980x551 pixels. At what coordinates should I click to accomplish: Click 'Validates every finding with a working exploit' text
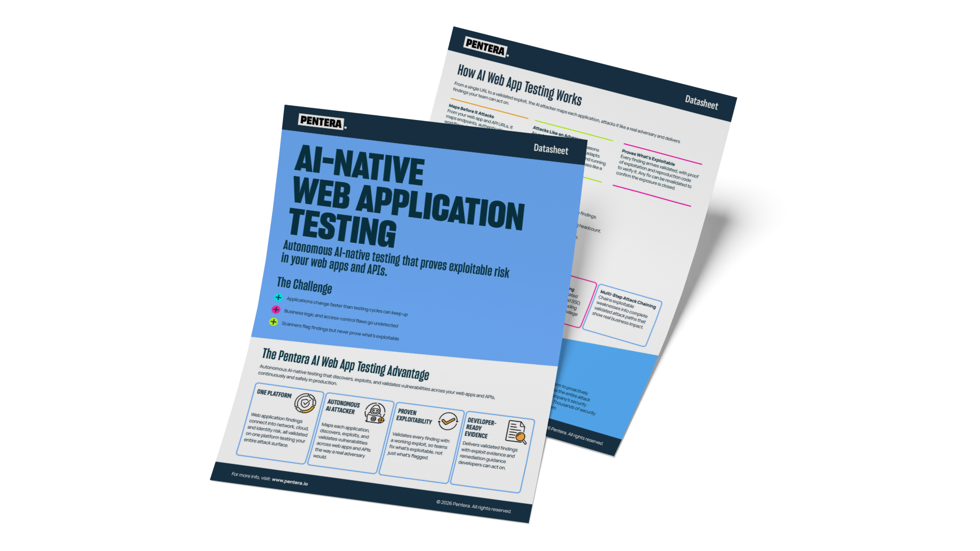[x=418, y=445]
